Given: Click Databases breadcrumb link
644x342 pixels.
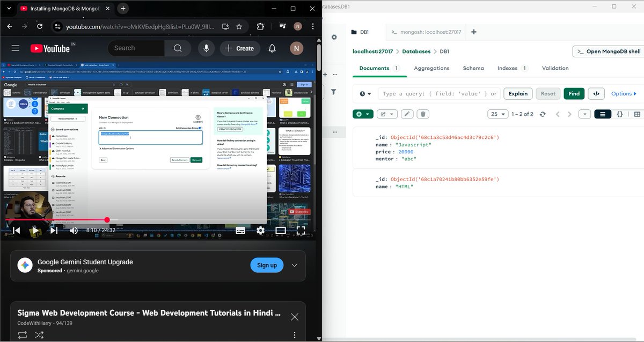Looking at the screenshot, I should tap(416, 51).
